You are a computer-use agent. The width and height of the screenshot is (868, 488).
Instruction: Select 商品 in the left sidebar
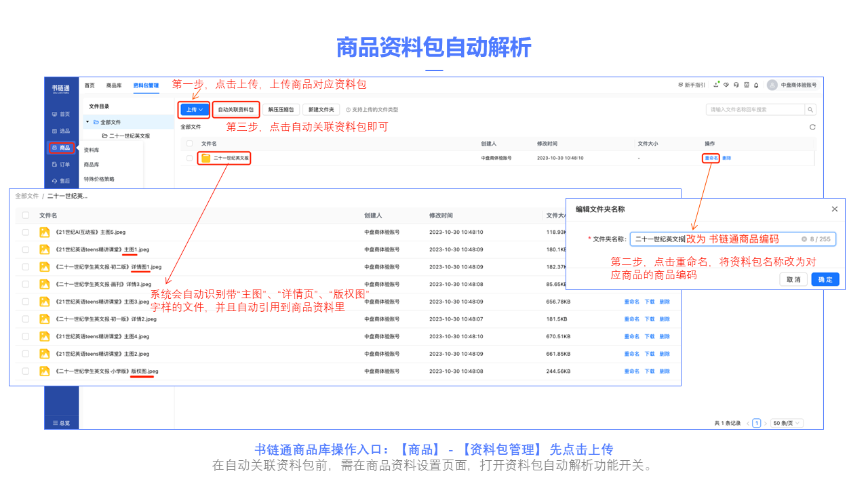(x=61, y=148)
